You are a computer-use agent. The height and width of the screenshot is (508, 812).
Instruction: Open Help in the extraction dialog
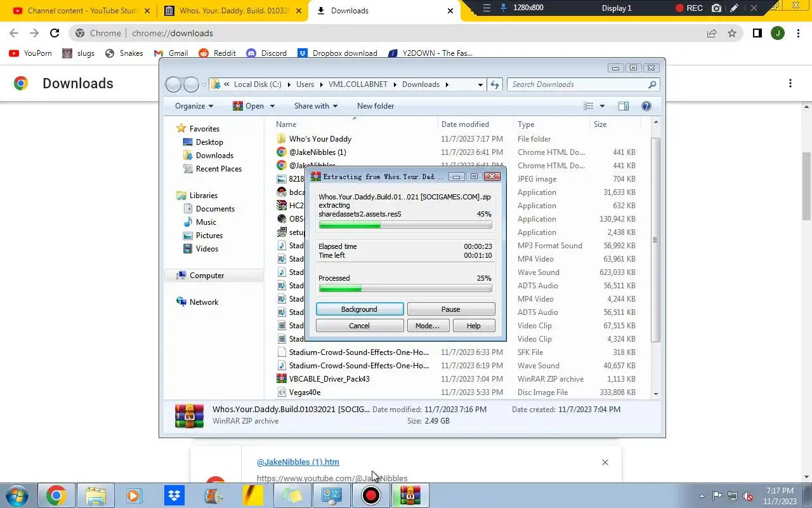click(x=474, y=326)
